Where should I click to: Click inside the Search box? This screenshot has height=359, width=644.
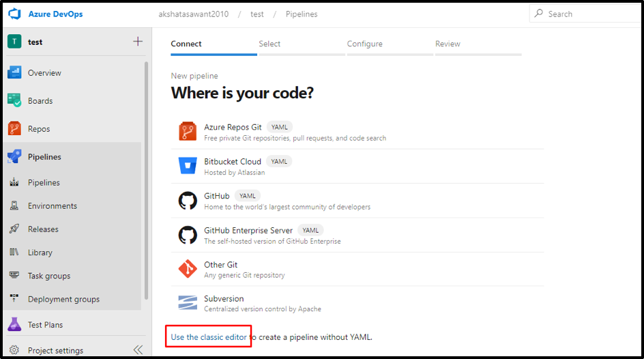pyautogui.click(x=587, y=14)
